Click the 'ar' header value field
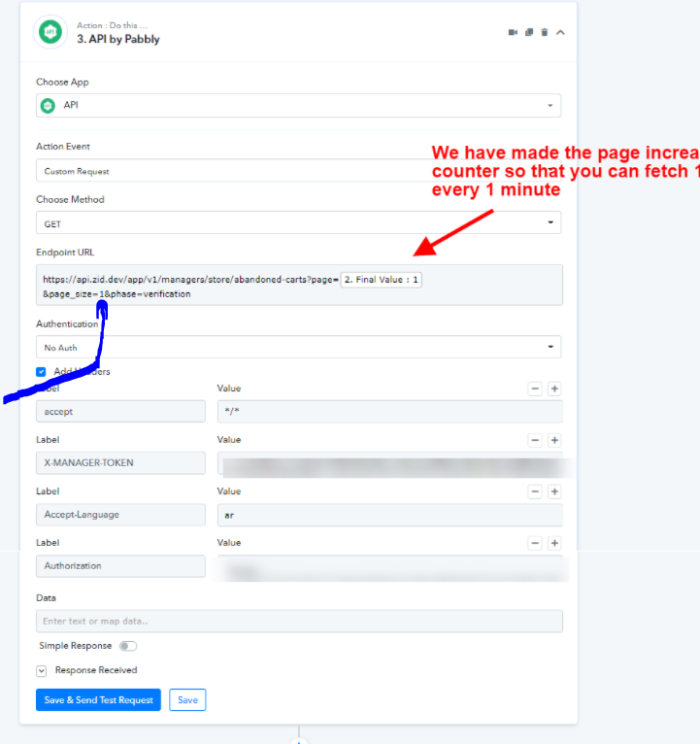 tap(390, 515)
